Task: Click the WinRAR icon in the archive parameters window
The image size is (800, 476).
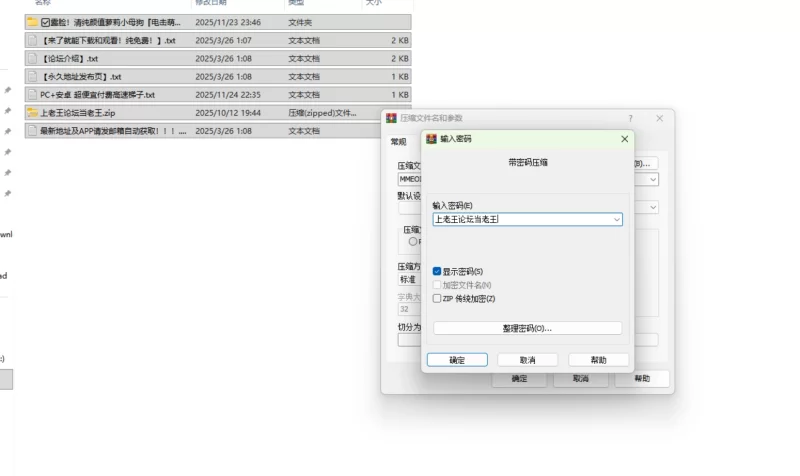Action: [392, 118]
